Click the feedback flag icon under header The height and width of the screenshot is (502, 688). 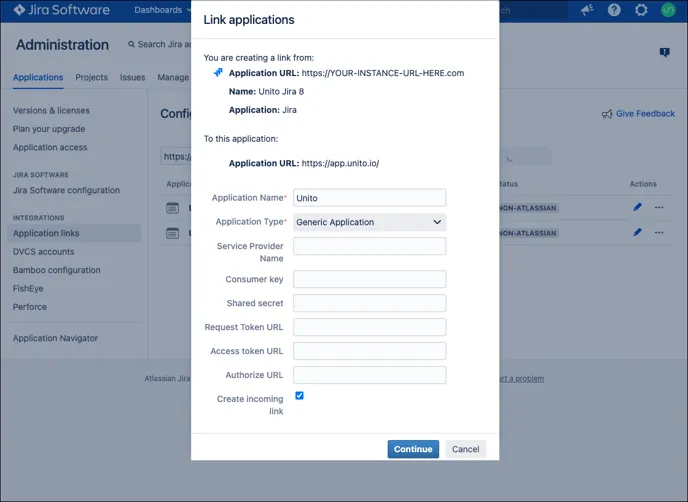point(664,53)
